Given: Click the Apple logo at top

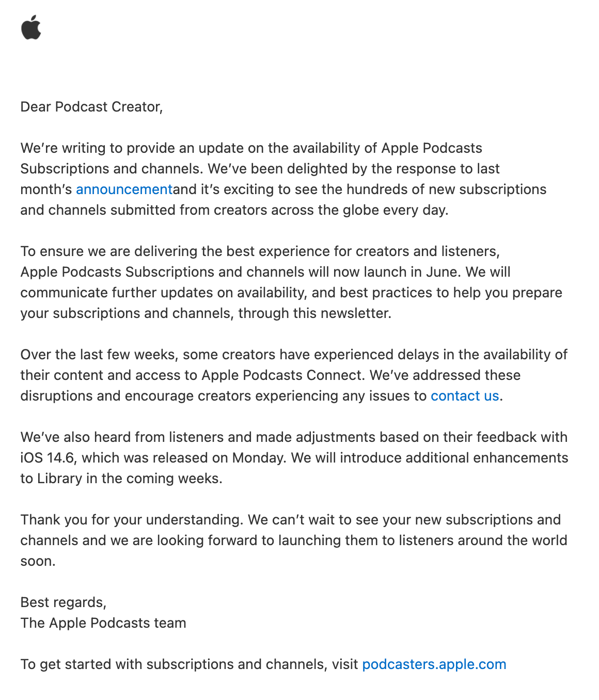Looking at the screenshot, I should [x=31, y=27].
